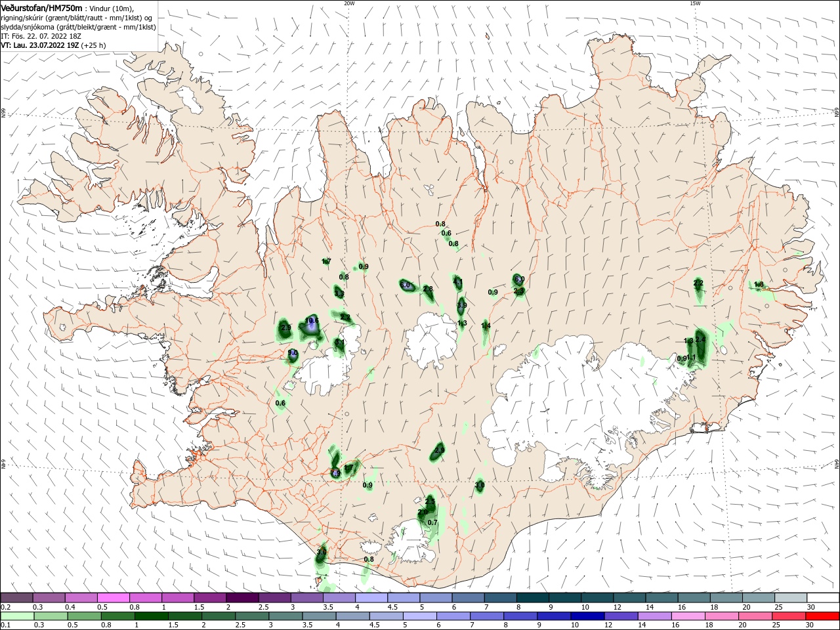The width and height of the screenshot is (840, 630).
Task: Click the 0.1 label on lower color scale
Action: pos(5,625)
